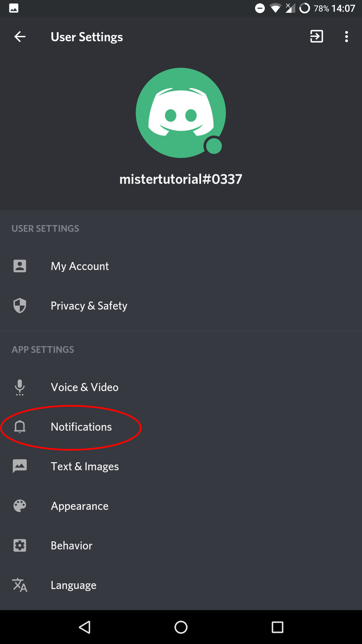Click the Privacy & Safety shield icon
This screenshot has height=644, width=362.
(x=20, y=306)
